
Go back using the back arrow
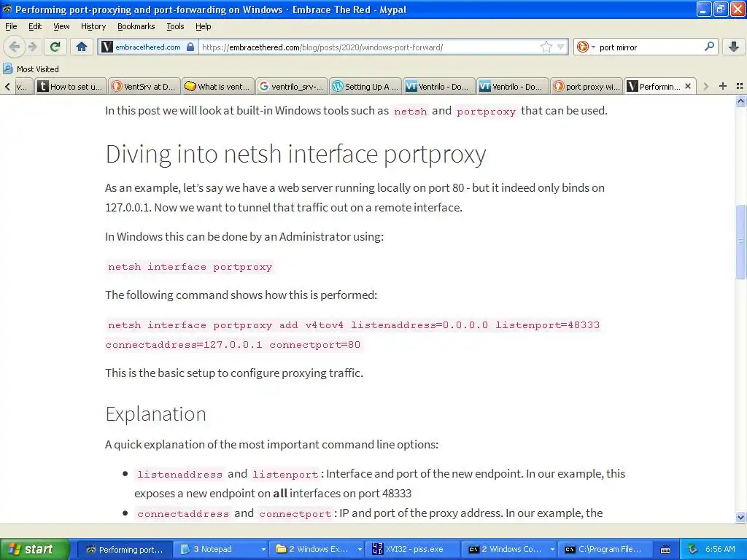tap(15, 47)
